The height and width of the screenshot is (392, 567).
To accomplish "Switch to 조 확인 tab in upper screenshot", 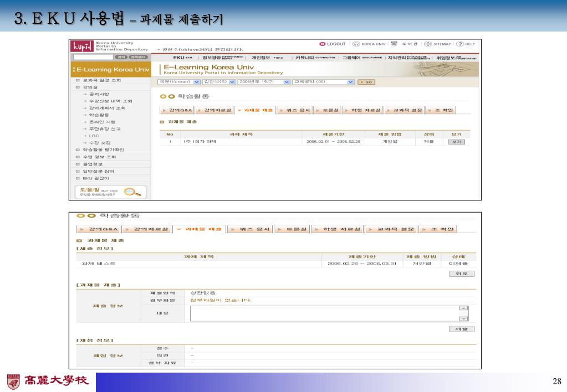I will (x=441, y=110).
